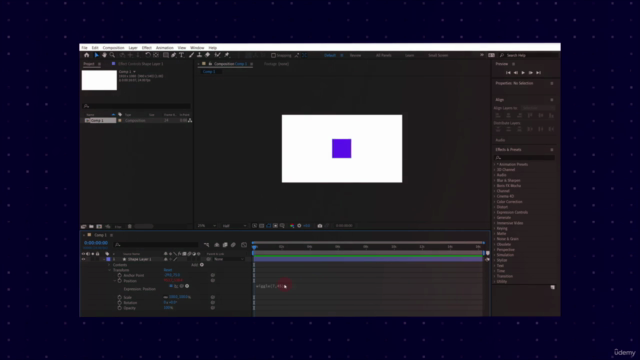This screenshot has width=640, height=360.
Task: Open the Align Layers to dropdown
Action: pos(538,108)
